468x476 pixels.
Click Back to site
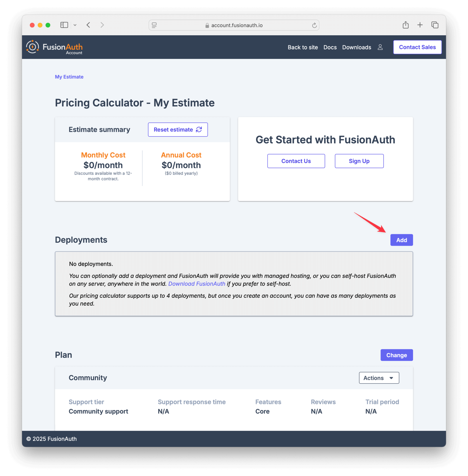[x=303, y=47]
